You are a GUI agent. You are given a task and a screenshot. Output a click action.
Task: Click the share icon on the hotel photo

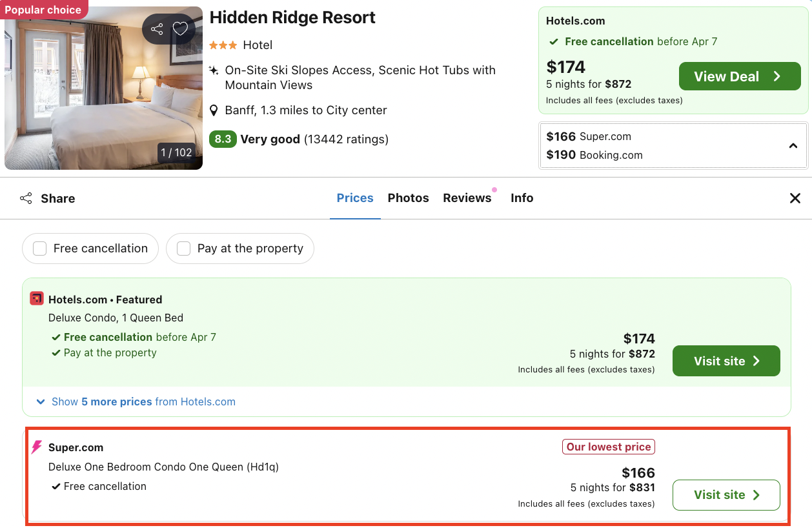coord(156,28)
